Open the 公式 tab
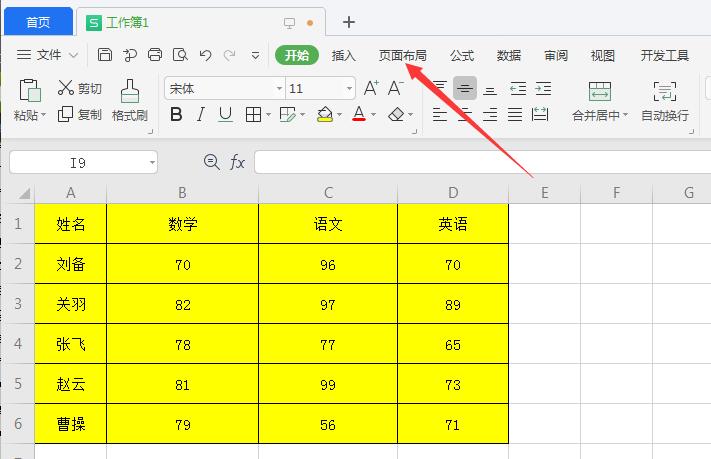Viewport: 711px width, 459px height. [462, 55]
